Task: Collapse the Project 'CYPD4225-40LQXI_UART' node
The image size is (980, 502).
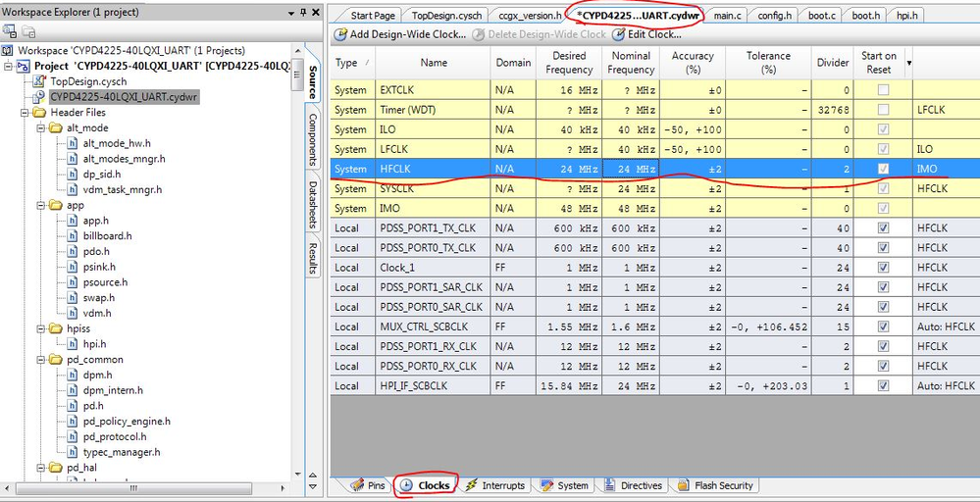Action: [x=8, y=67]
